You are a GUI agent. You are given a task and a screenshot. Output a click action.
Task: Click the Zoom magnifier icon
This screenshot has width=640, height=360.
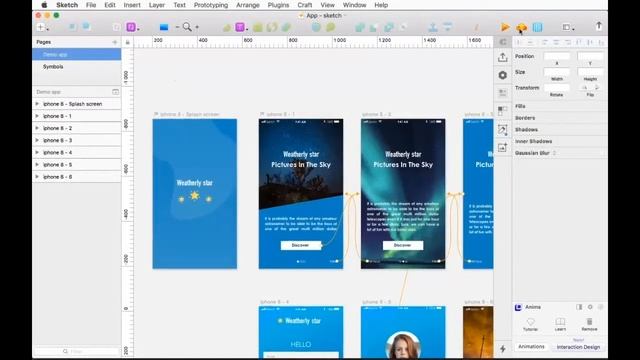(x=187, y=27)
